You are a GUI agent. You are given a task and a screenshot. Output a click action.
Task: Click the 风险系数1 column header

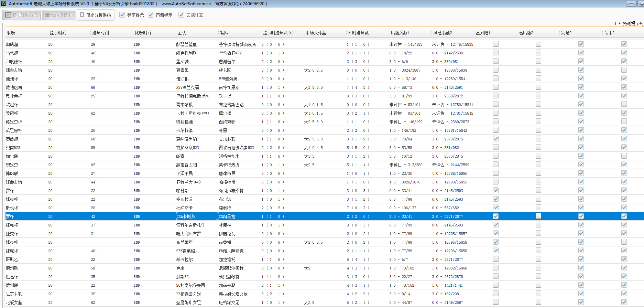point(400,33)
